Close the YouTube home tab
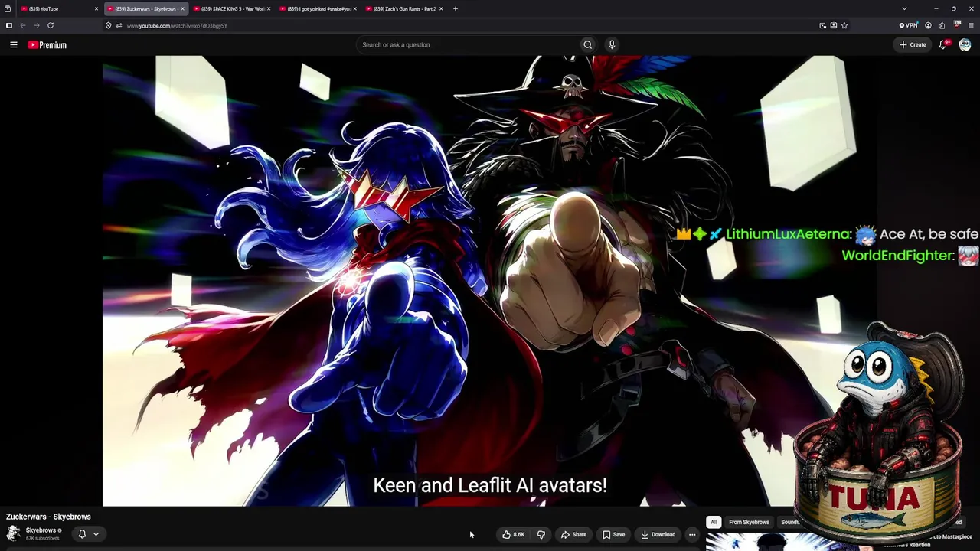The width and height of the screenshot is (980, 551). 96,9
